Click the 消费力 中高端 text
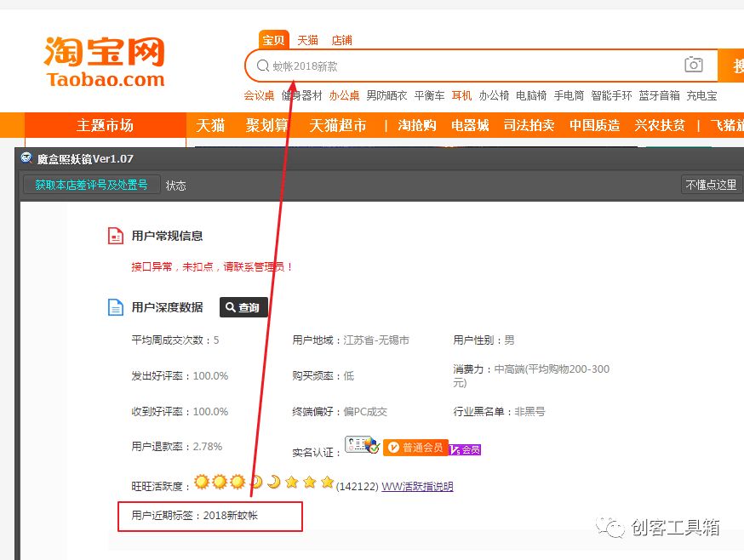 531,375
